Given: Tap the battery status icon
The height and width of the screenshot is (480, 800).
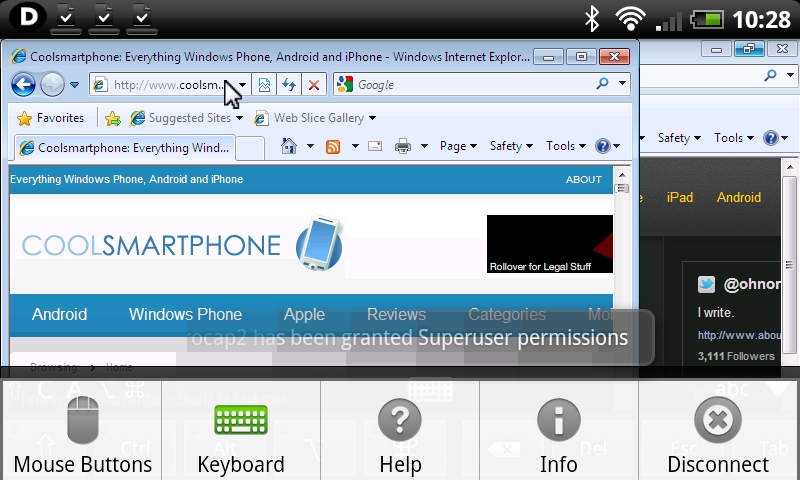Looking at the screenshot, I should click(x=707, y=20).
